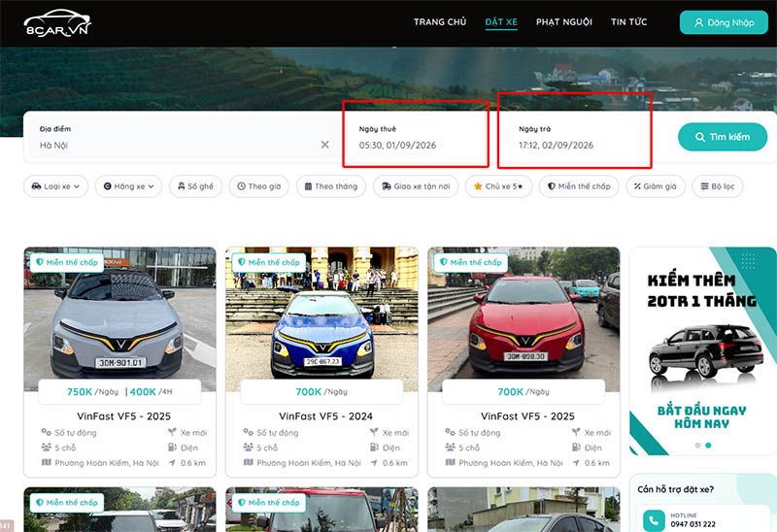The width and height of the screenshot is (777, 532).
Task: Expand the Loại xe dropdown
Action: click(55, 186)
